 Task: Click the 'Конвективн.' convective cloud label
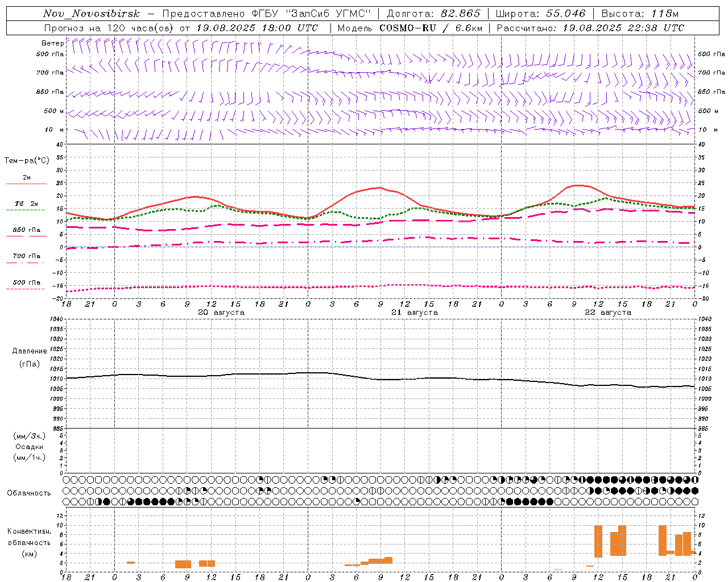29,531
